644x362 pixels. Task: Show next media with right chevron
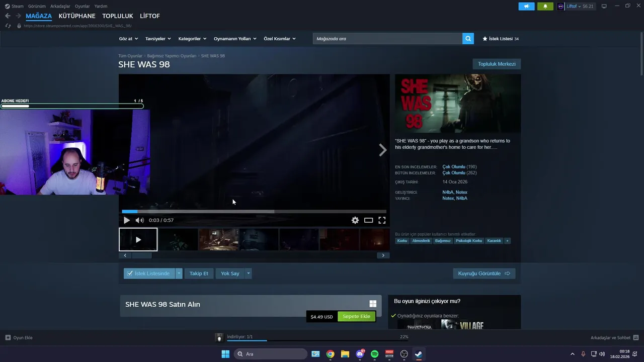[383, 150]
